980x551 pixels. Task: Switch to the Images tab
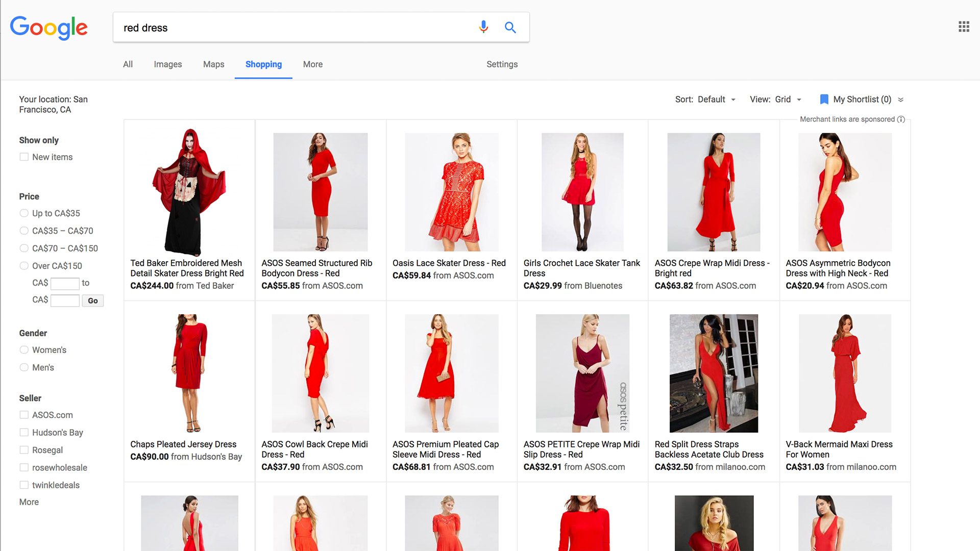(167, 64)
